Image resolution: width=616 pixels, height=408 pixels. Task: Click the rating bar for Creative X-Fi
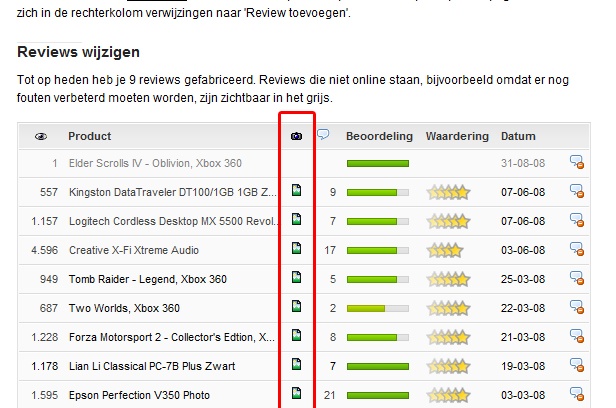[x=378, y=251]
